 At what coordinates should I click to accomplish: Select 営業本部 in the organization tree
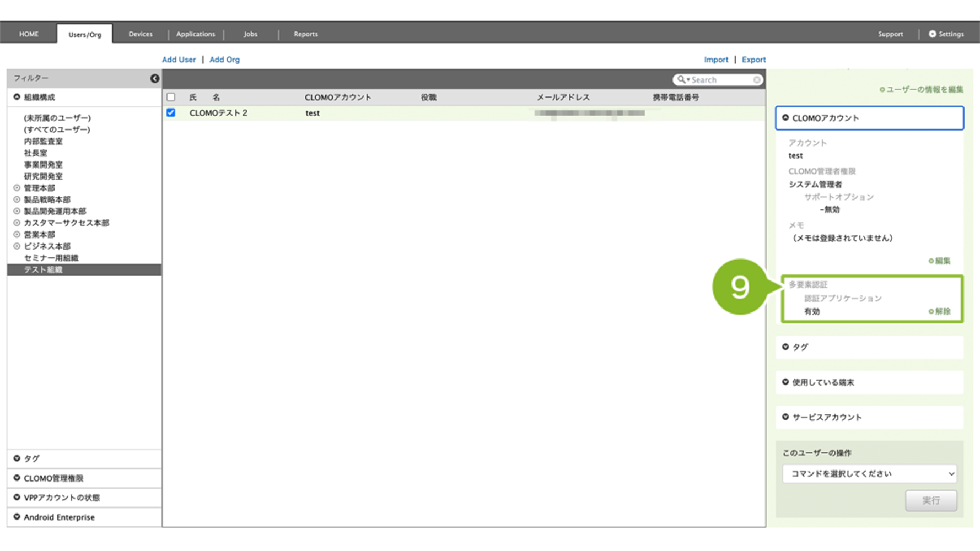point(39,235)
